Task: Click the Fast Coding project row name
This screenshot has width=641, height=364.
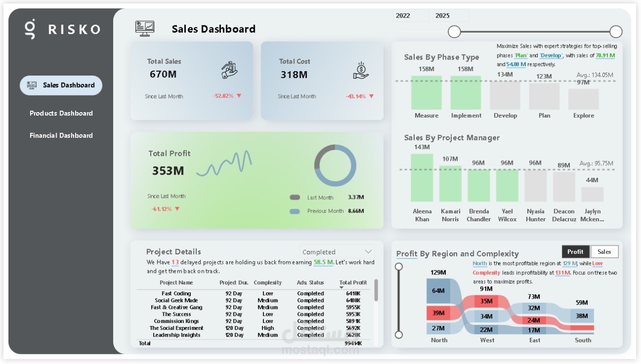Action: (x=176, y=293)
